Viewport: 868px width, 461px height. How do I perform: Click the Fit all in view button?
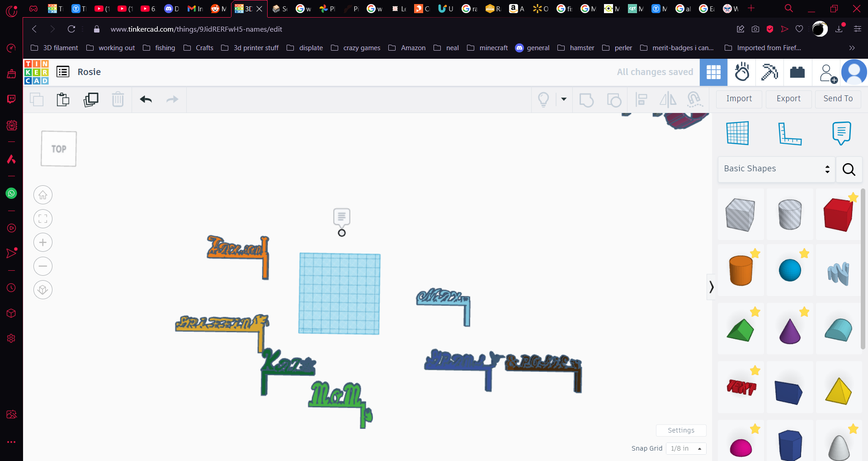pyautogui.click(x=43, y=219)
